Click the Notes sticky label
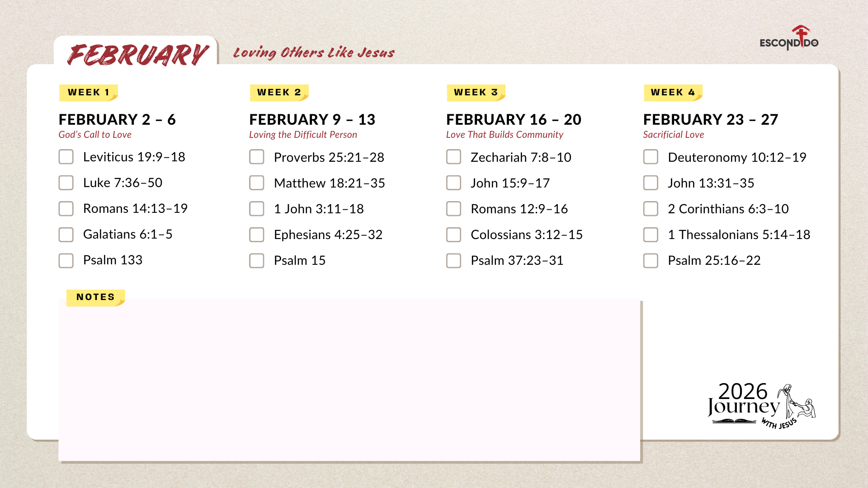The height and width of the screenshot is (488, 868). pyautogui.click(x=95, y=297)
